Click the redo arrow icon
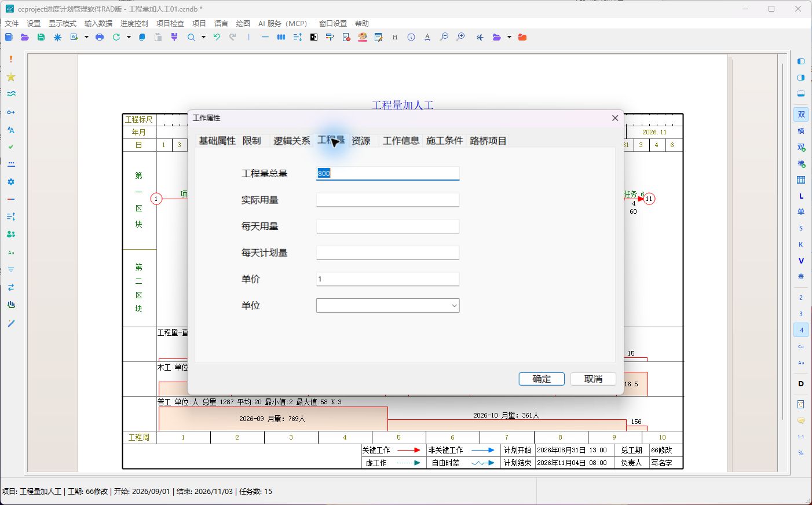The width and height of the screenshot is (812, 505). (233, 37)
